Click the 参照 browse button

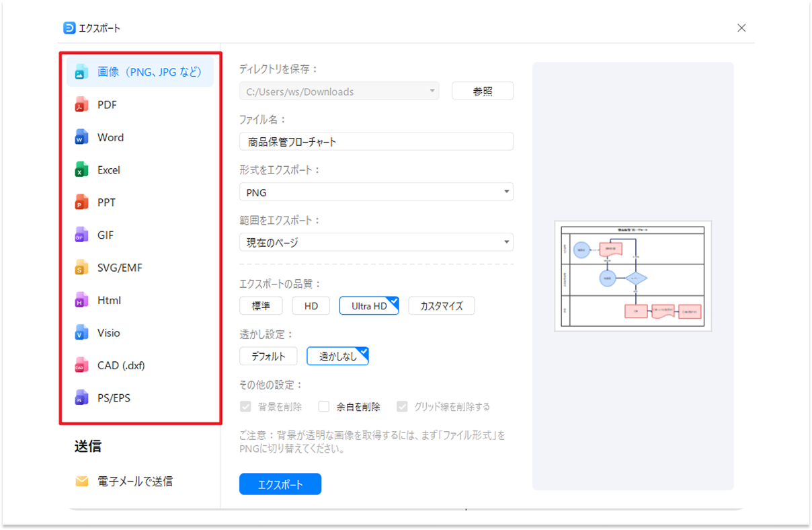[x=483, y=90]
